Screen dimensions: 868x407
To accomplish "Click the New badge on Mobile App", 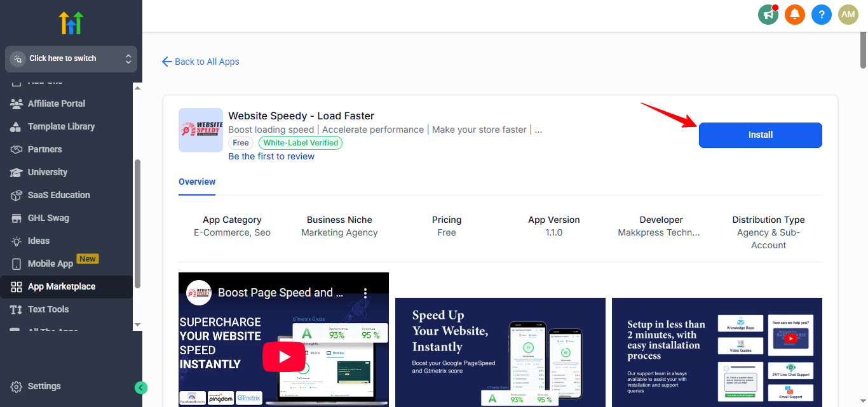I will coord(88,259).
